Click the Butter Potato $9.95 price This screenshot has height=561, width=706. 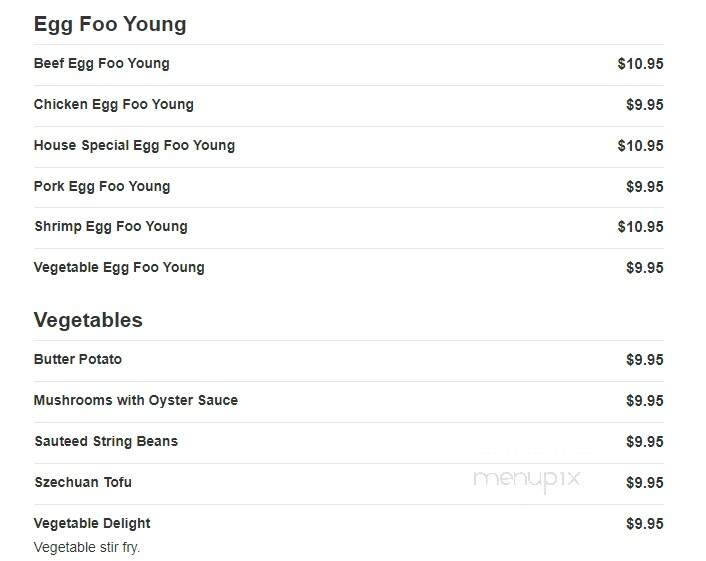tap(645, 360)
